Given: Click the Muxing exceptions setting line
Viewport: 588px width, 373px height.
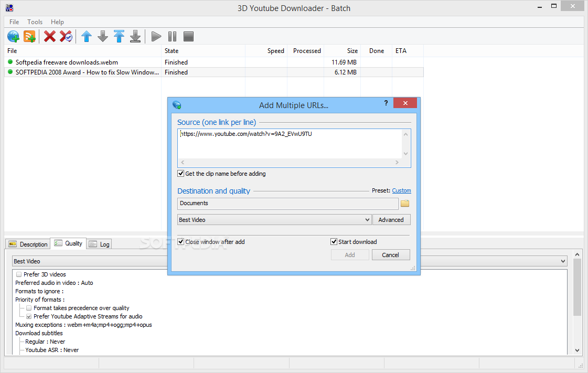Looking at the screenshot, I should point(83,325).
